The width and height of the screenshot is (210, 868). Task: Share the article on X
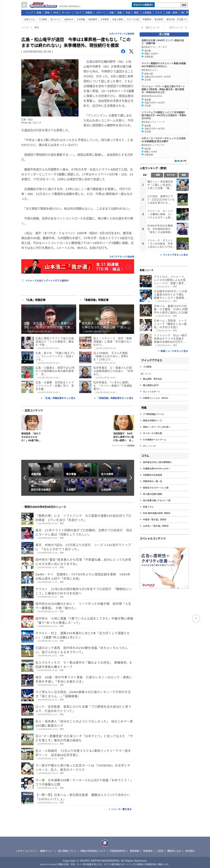pyautogui.click(x=131, y=51)
